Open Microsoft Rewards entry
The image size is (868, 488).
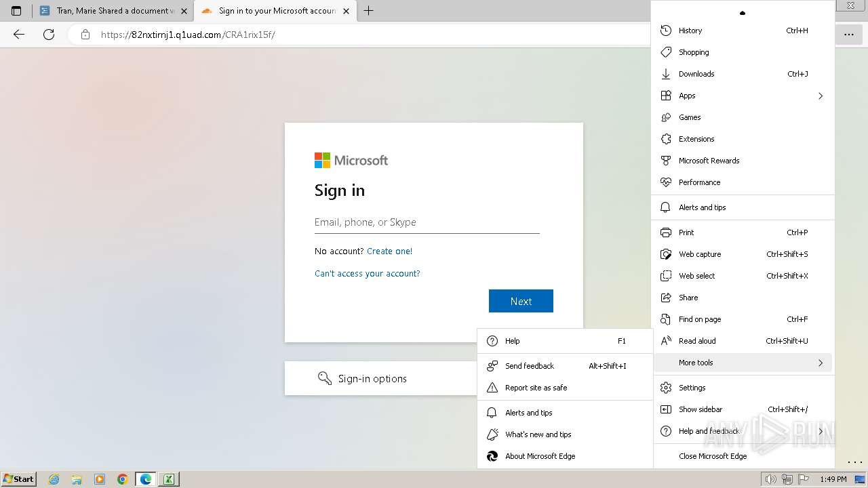[743, 161]
